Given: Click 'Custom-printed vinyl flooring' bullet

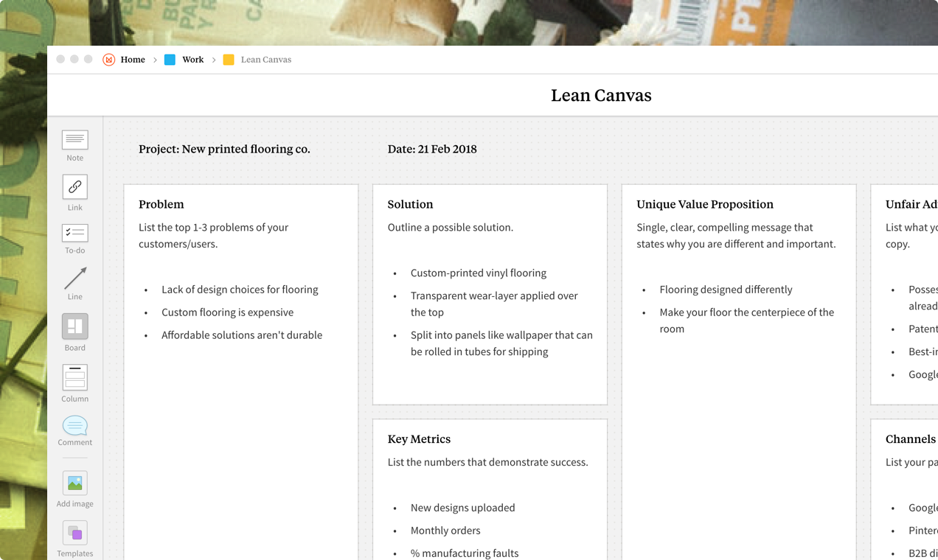Looking at the screenshot, I should 479,273.
